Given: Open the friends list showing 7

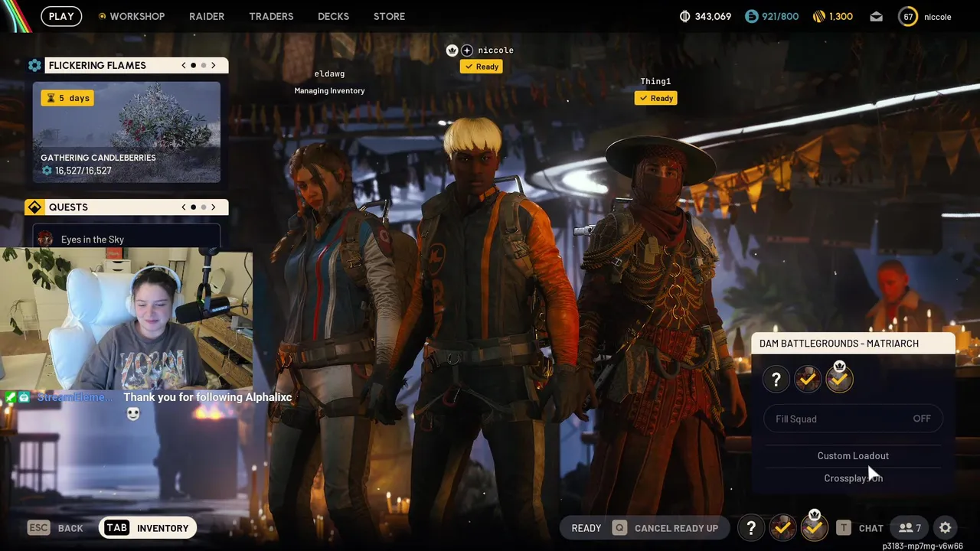Looking at the screenshot, I should 910,528.
